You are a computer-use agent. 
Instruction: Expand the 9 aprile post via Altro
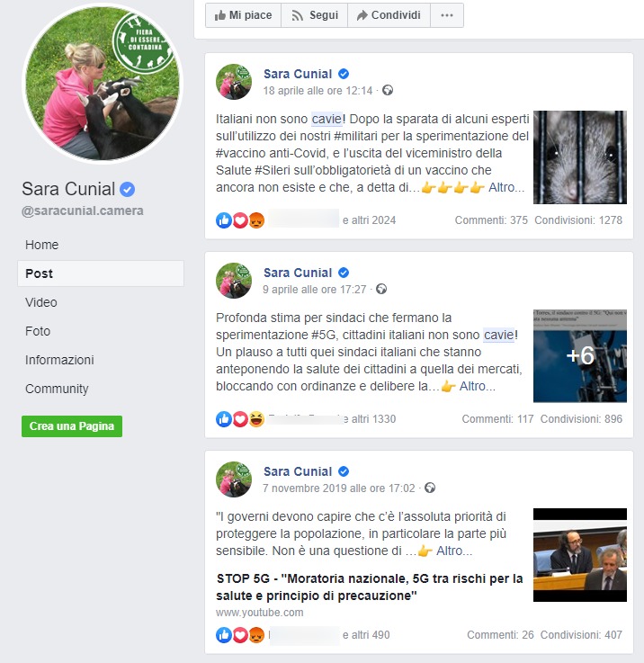point(477,386)
